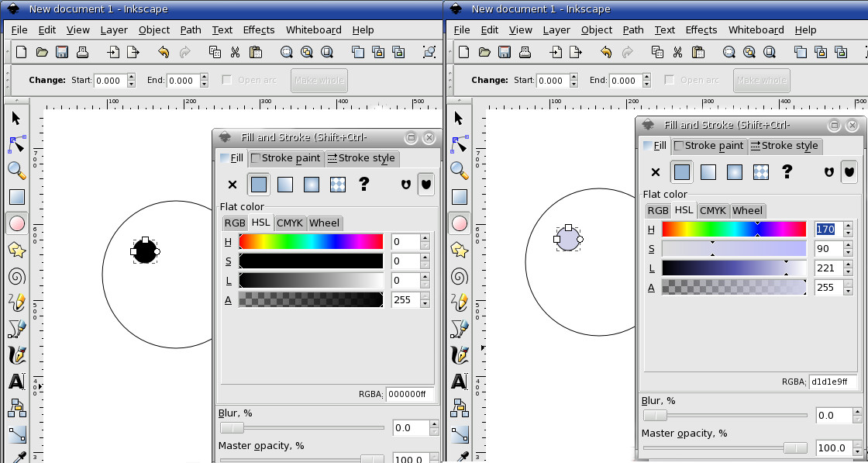The height and width of the screenshot is (463, 868).
Task: Click Undo arrow in right window toolbar
Action: tap(606, 52)
